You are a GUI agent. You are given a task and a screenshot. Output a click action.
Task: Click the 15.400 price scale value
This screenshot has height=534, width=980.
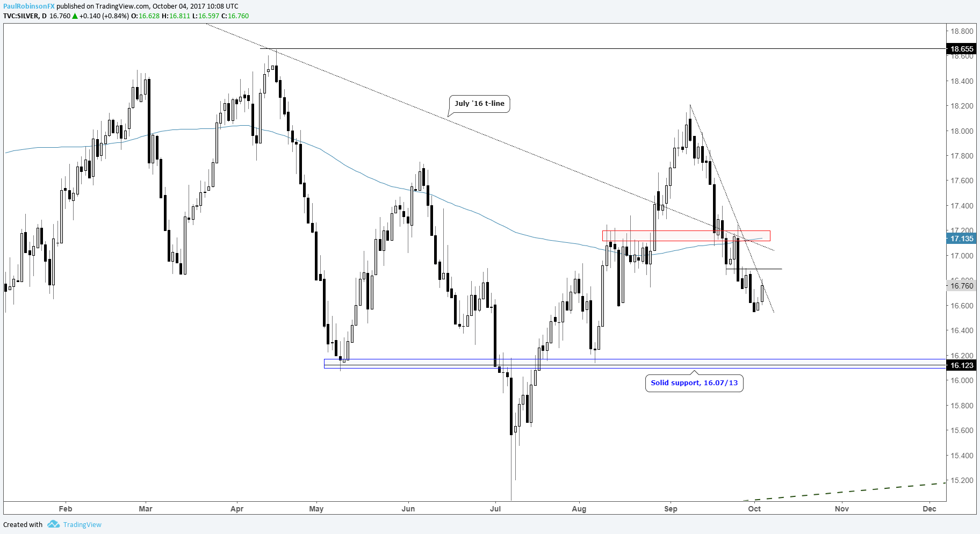click(x=962, y=456)
